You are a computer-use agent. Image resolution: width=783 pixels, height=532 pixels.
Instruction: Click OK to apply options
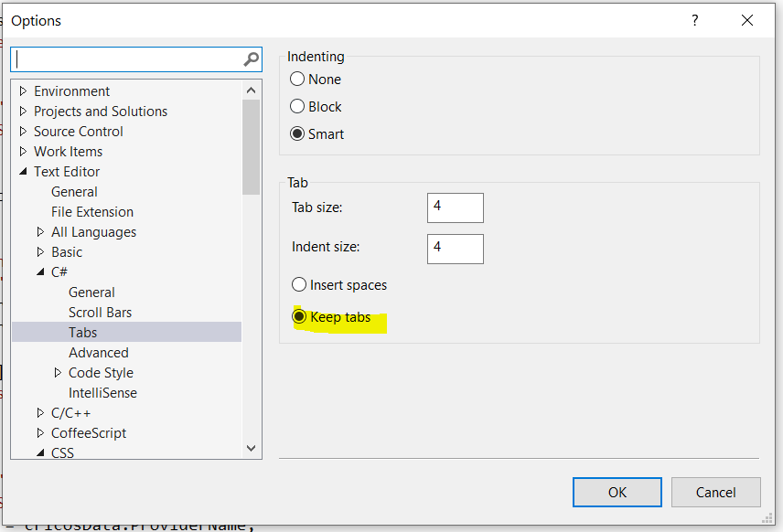tap(617, 492)
